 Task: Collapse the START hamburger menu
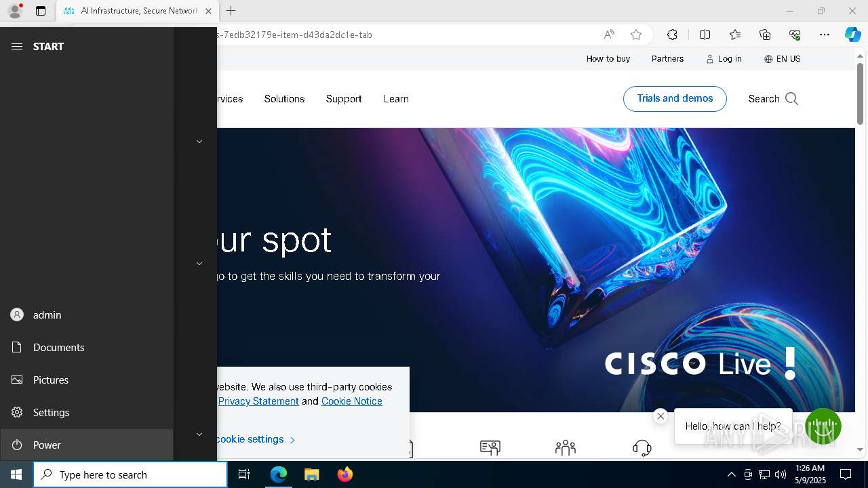pyautogui.click(x=17, y=46)
